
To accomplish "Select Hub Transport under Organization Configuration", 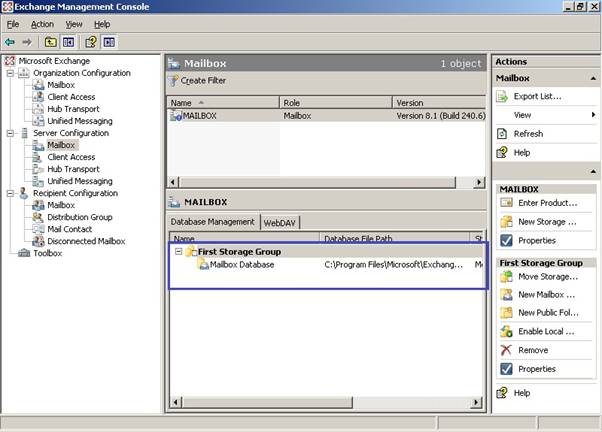I will click(73, 109).
